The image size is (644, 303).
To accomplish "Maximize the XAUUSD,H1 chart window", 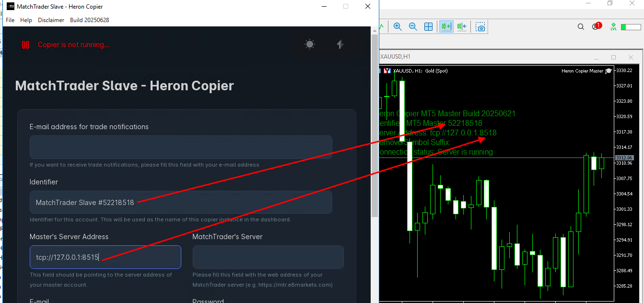I will click(x=613, y=57).
